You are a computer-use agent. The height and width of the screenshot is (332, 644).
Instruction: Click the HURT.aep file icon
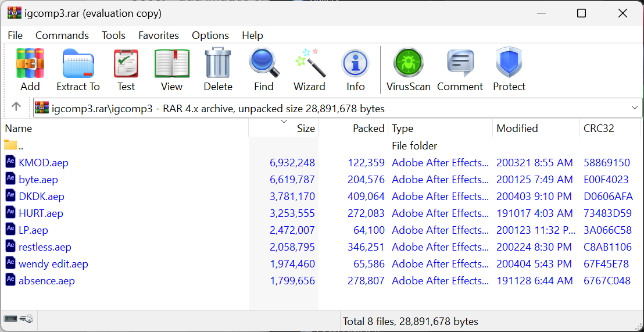pos(10,212)
